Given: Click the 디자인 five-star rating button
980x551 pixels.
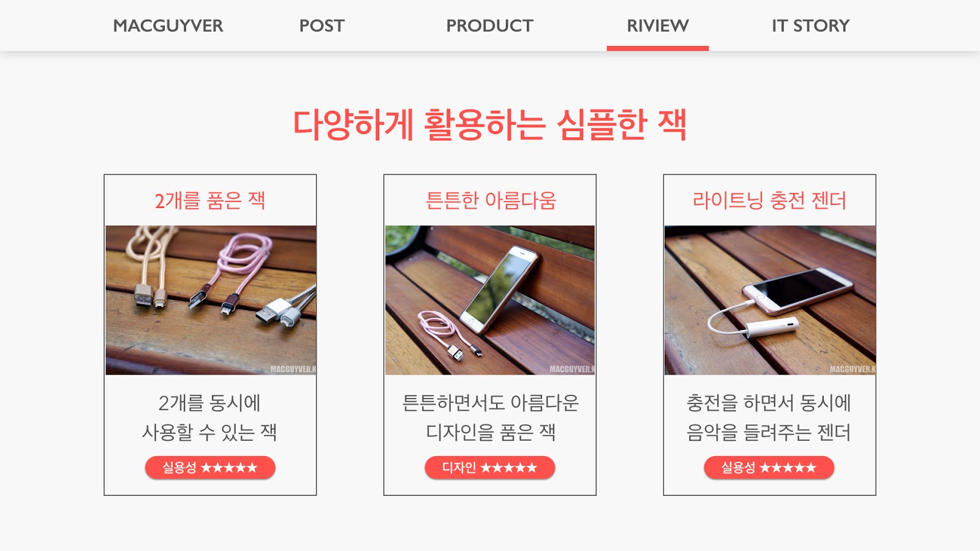Looking at the screenshot, I should 490,468.
